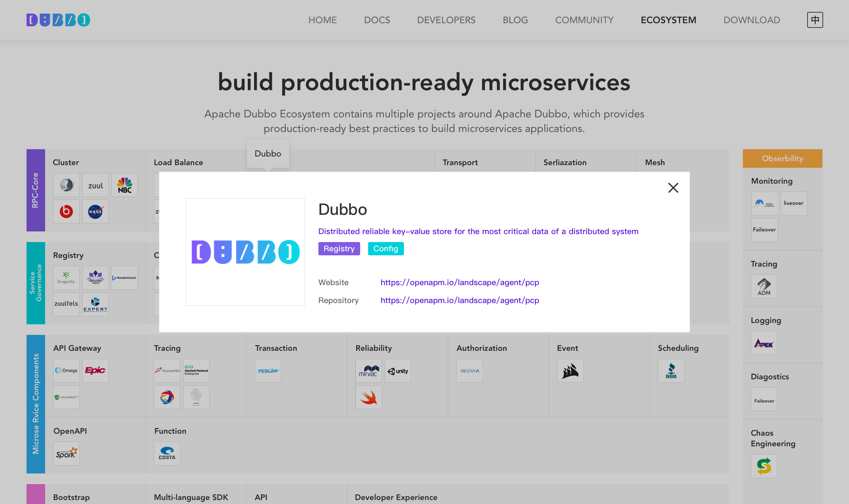Select the IQVIA tile under Authorization
Image resolution: width=849 pixels, height=504 pixels.
coord(469,370)
